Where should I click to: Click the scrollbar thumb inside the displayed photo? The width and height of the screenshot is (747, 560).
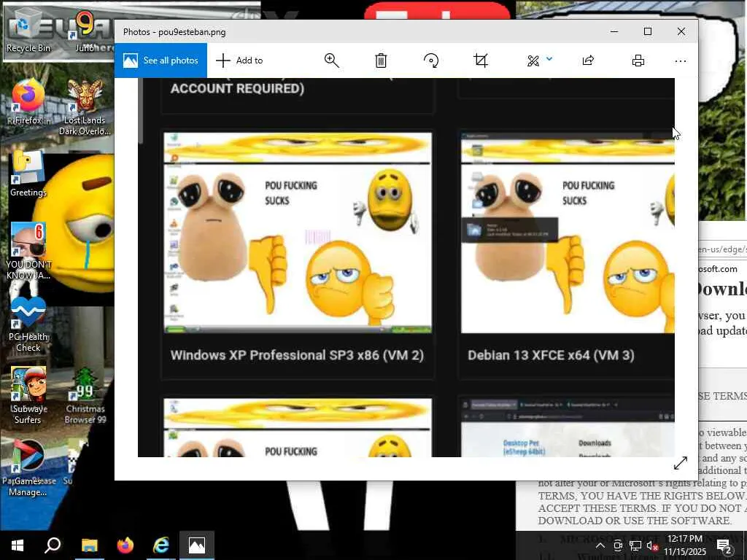click(x=141, y=111)
